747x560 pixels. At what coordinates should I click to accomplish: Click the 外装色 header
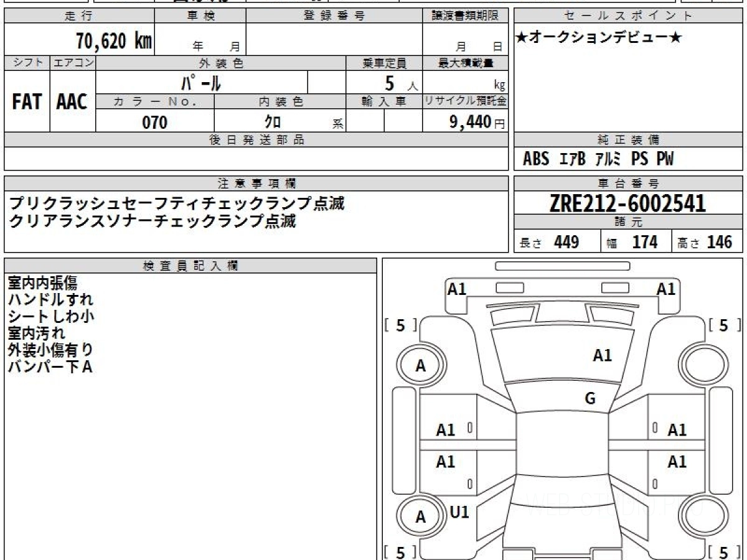(221, 63)
